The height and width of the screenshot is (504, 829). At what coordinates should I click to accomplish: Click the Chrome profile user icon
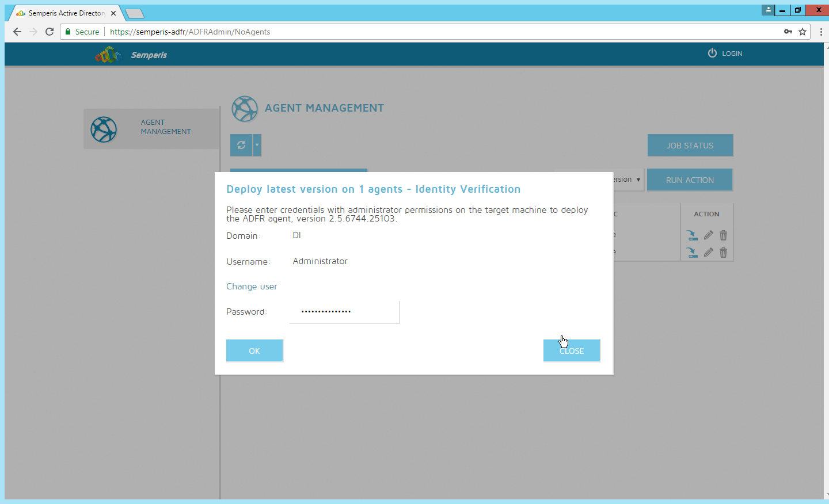click(768, 10)
